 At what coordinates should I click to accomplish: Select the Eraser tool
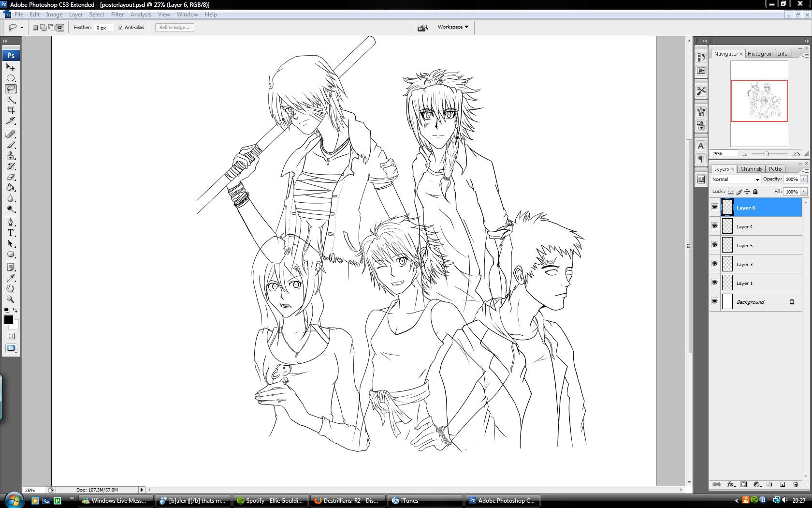tap(11, 177)
